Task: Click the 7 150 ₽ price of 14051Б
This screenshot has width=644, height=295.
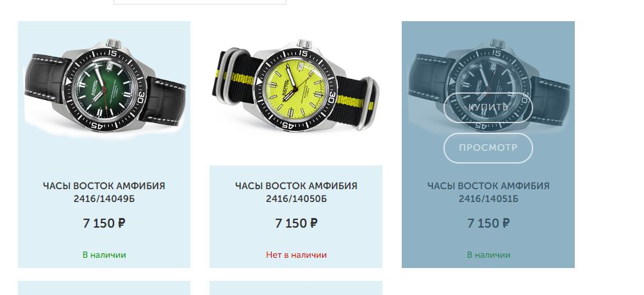Action: click(488, 224)
